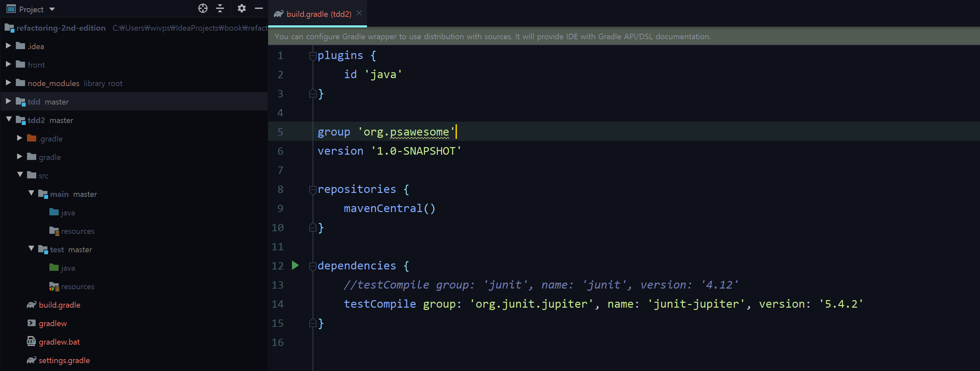Screen dimensions: 980x371
Task: Toggle fold marker on plugins block
Action: coord(313,56)
